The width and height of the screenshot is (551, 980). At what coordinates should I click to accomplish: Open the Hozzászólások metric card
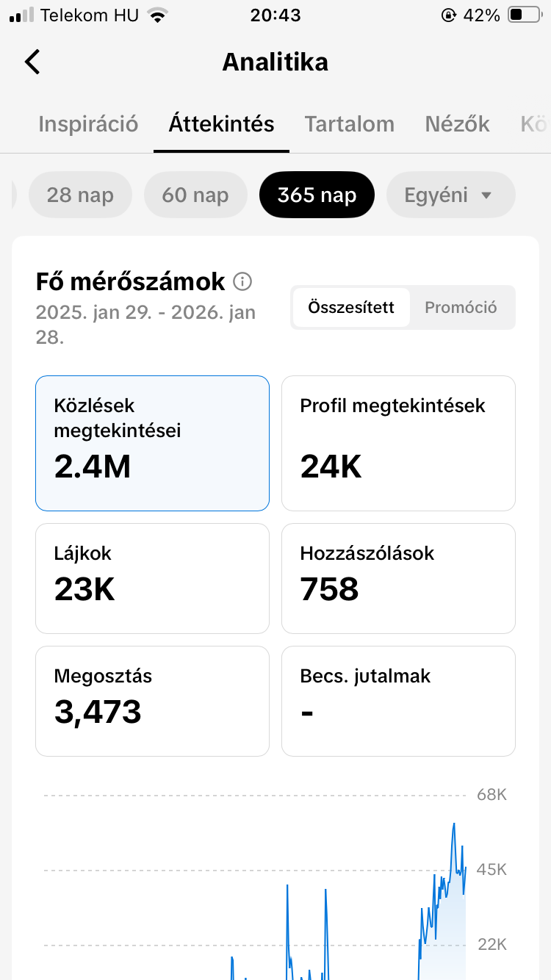397,578
